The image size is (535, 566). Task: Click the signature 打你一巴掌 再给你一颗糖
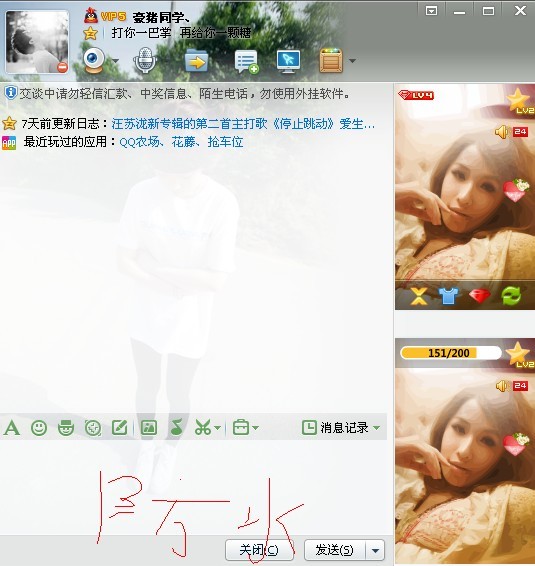pos(181,33)
